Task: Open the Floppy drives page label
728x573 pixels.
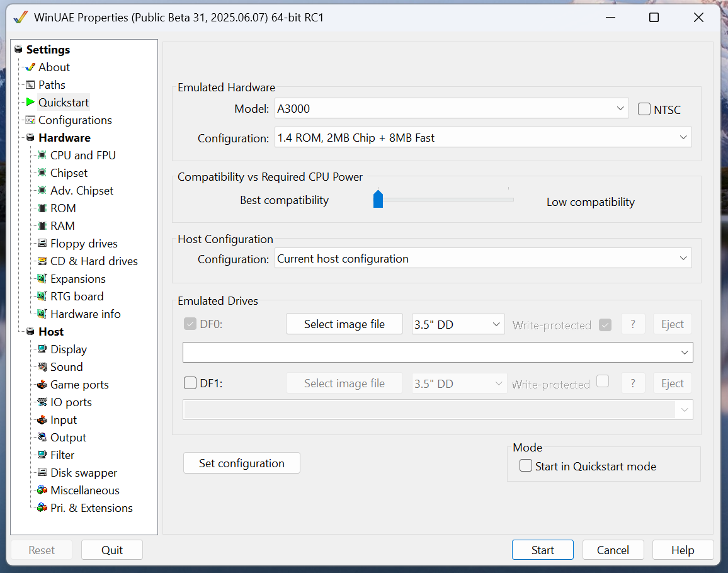Action: pyautogui.click(x=84, y=243)
